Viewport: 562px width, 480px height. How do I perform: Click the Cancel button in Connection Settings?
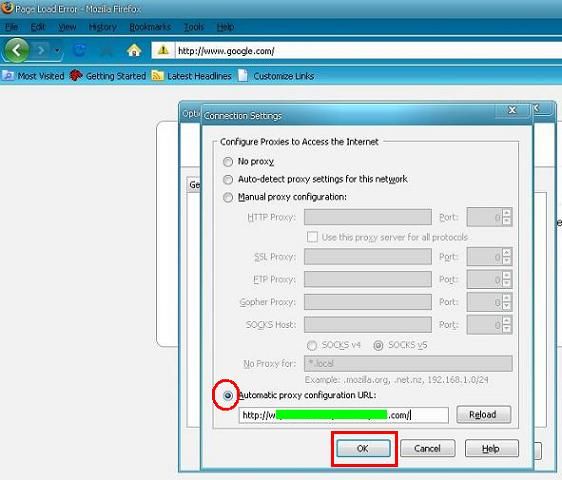(428, 448)
